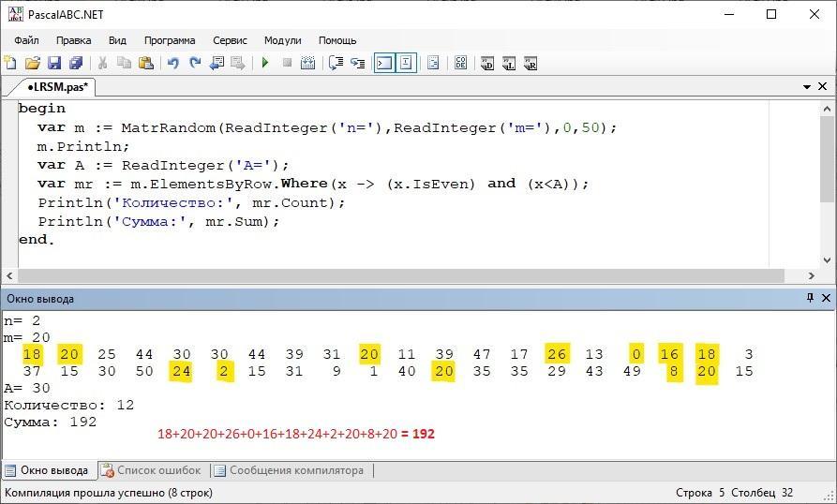
Task: Toggle the output window toolbar button
Action: click(x=383, y=63)
